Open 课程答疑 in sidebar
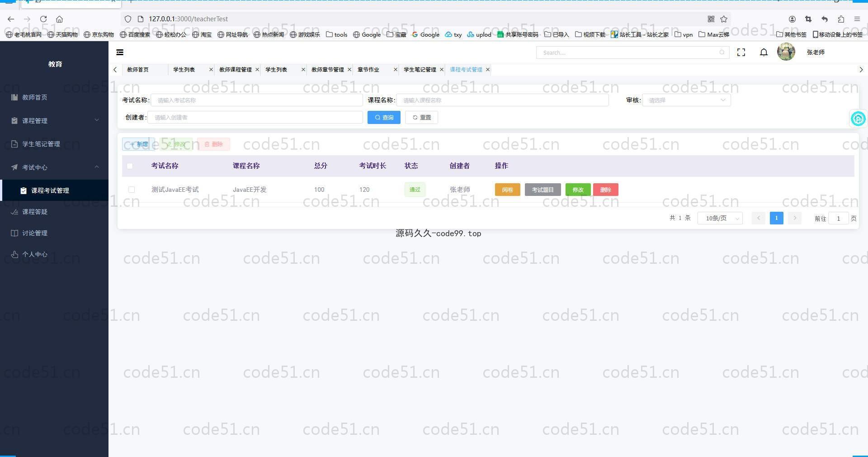The width and height of the screenshot is (868, 457). 54,212
